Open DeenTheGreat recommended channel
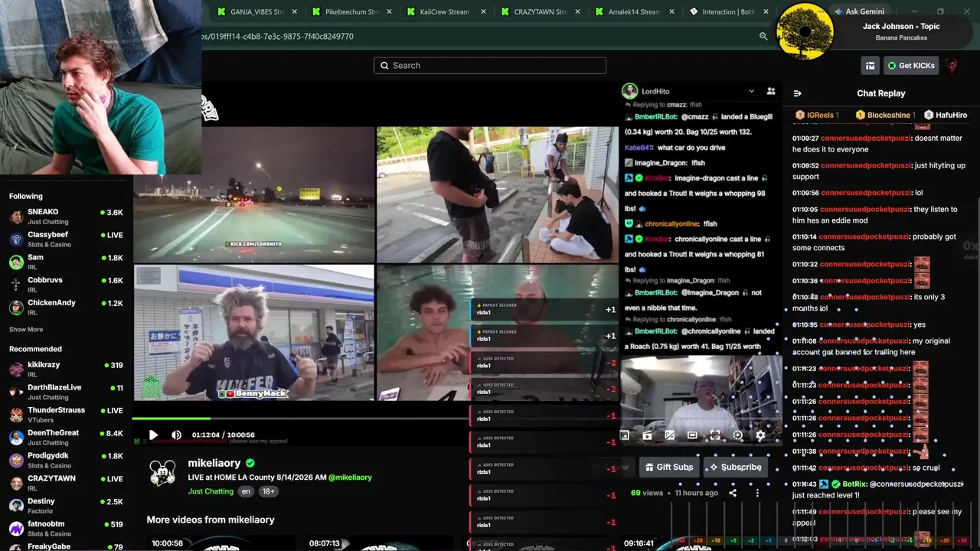This screenshot has height=551, width=980. (66, 437)
